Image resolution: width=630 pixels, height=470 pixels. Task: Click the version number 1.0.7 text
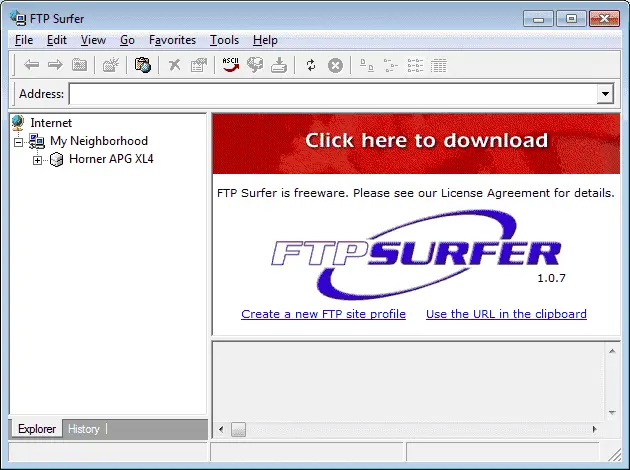click(x=551, y=278)
